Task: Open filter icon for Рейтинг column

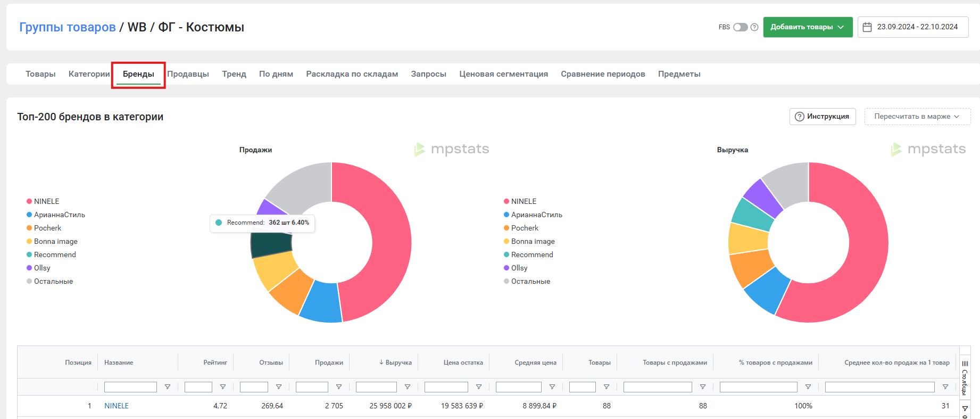Action: click(x=223, y=387)
